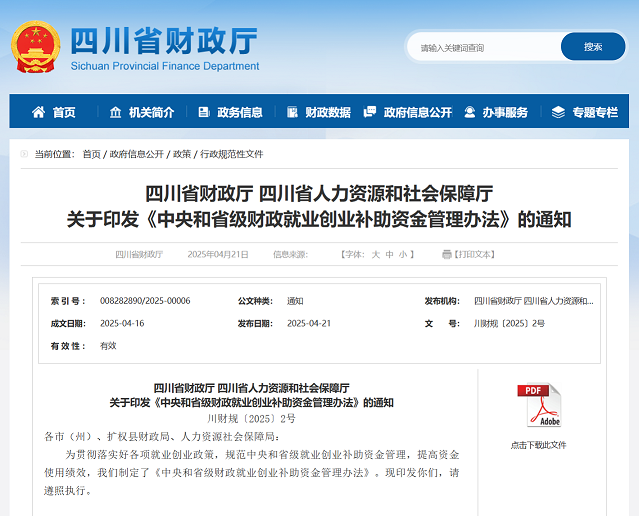The image size is (639, 516).
Task: Click the 政府信息公开 icon
Action: click(370, 112)
